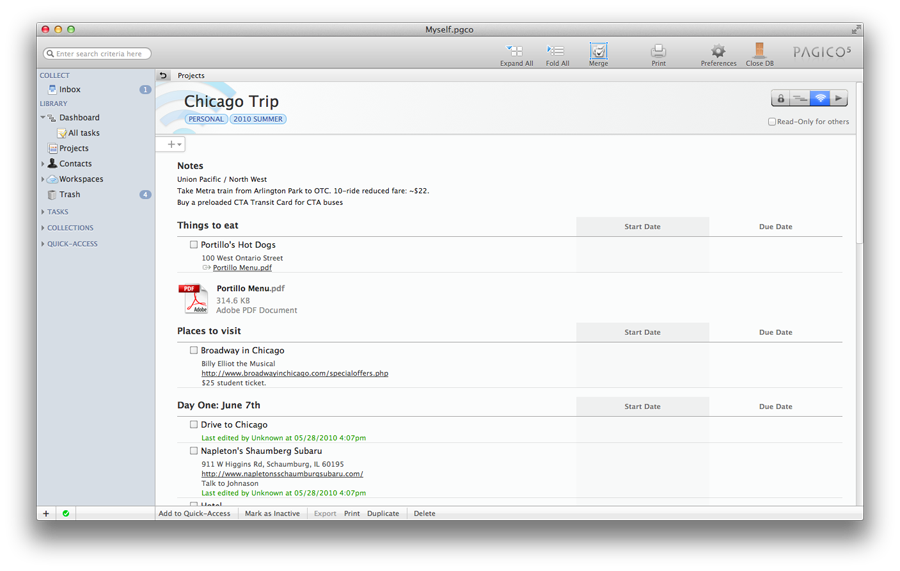Click the plus button at bottom left
The image size is (900, 571).
[x=46, y=514]
